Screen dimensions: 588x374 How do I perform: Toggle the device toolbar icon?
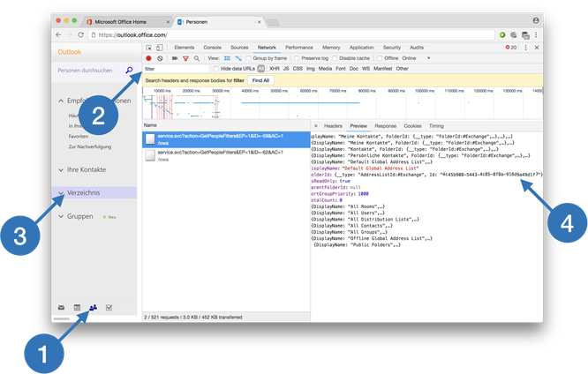pos(160,48)
